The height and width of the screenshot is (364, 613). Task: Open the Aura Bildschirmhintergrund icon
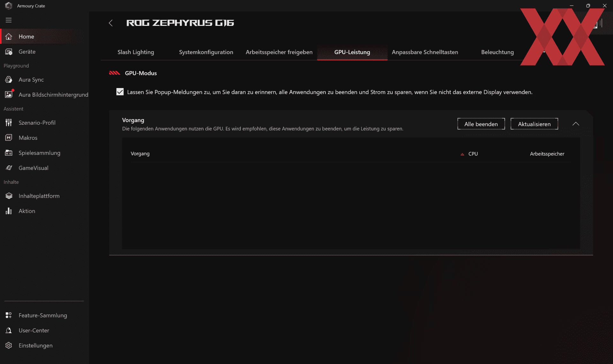[x=9, y=94]
